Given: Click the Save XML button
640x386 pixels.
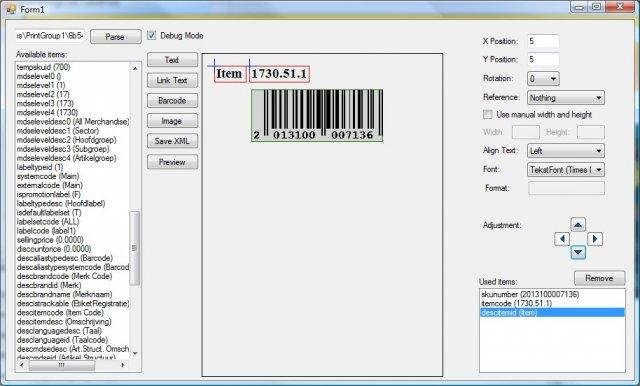Looking at the screenshot, I should (172, 141).
